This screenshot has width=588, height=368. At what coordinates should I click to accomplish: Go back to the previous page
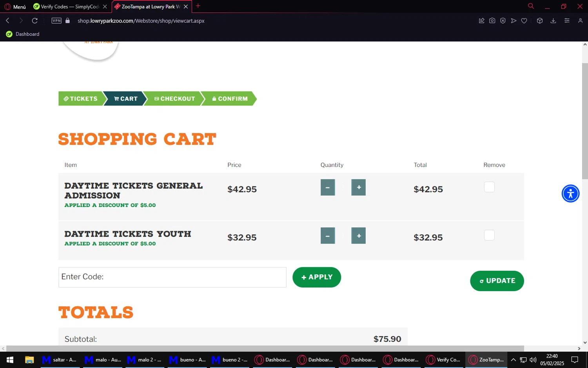pyautogui.click(x=7, y=21)
